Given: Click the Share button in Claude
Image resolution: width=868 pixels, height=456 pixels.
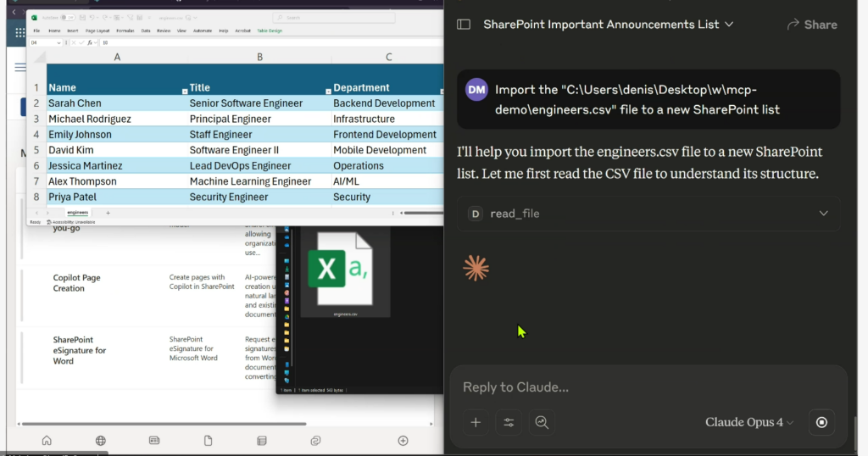Looking at the screenshot, I should [812, 25].
